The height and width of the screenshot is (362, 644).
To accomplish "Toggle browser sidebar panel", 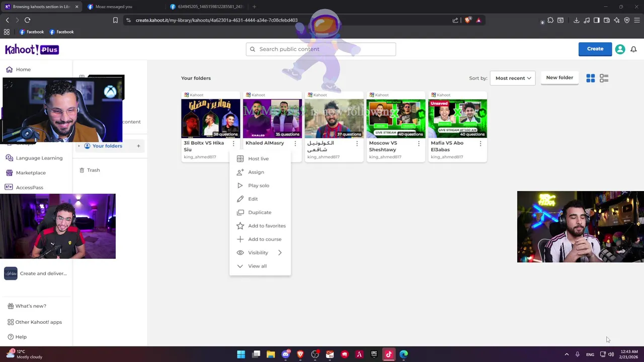I will coord(597,20).
